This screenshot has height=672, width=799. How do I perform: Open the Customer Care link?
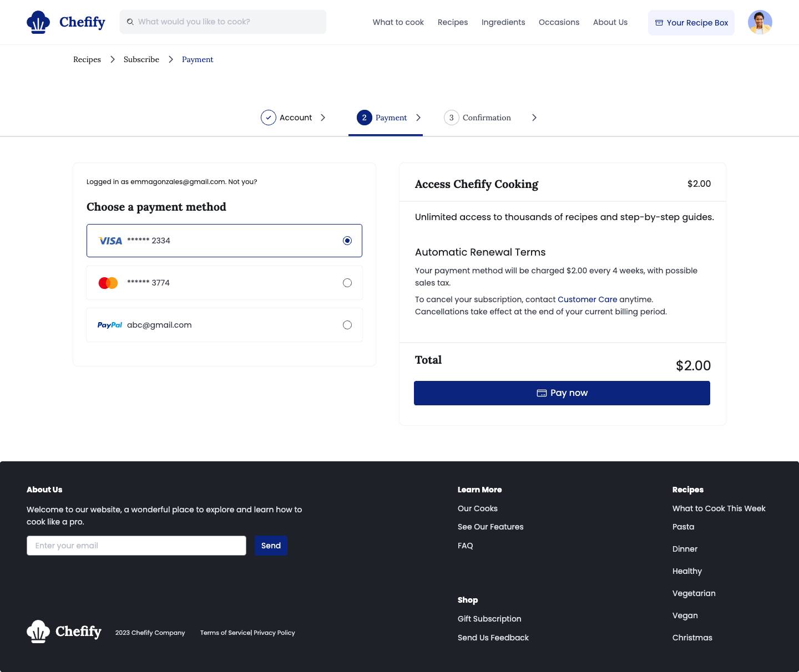587,299
